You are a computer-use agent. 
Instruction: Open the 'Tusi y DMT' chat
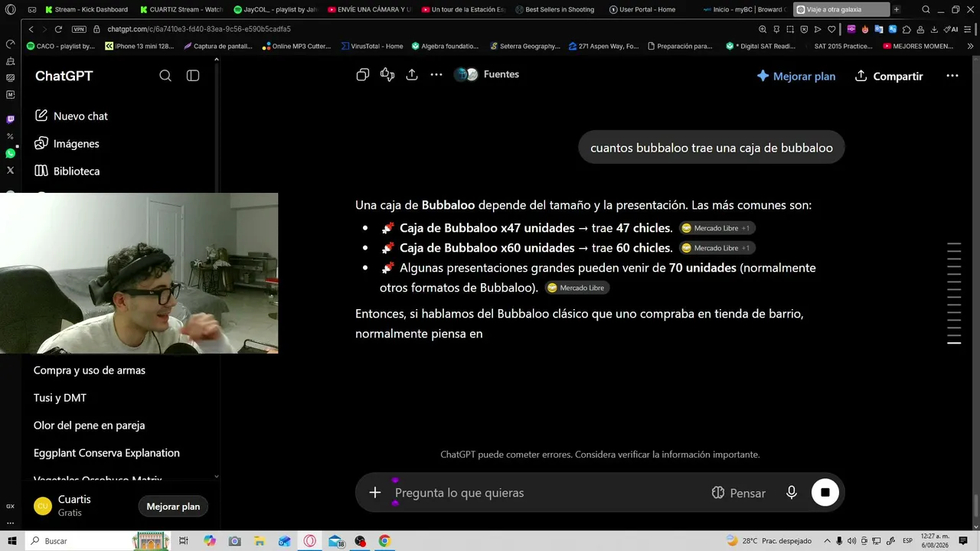point(60,398)
